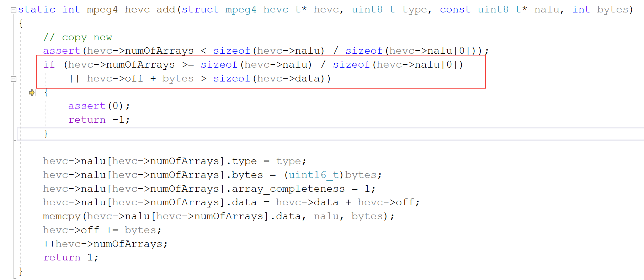The image size is (644, 280).
Task: Collapse the mpeg4_hevc_add function fold toggle
Action: click(14, 10)
